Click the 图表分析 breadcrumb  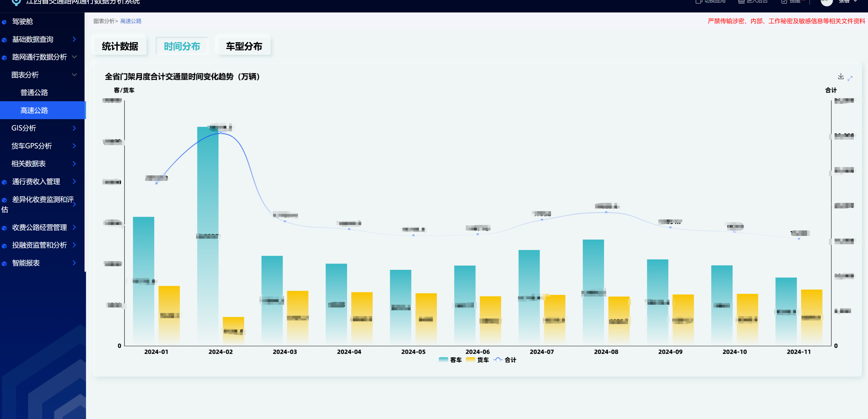click(104, 21)
